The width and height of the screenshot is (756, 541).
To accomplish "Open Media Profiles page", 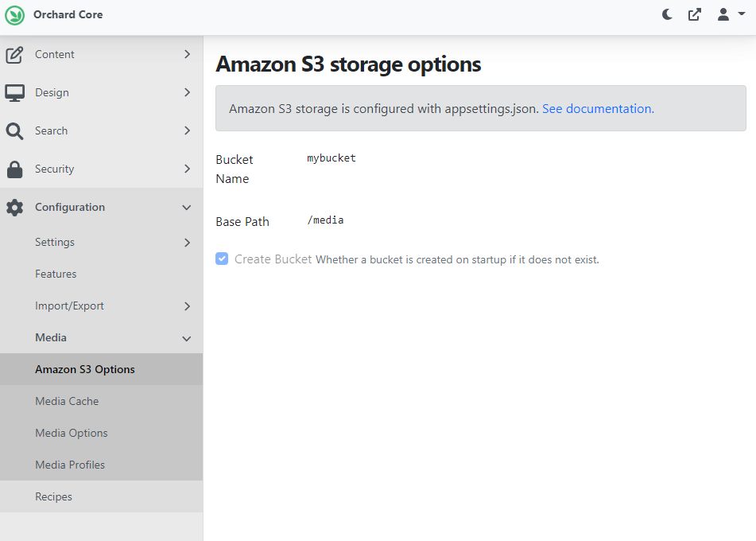I will (x=101, y=465).
